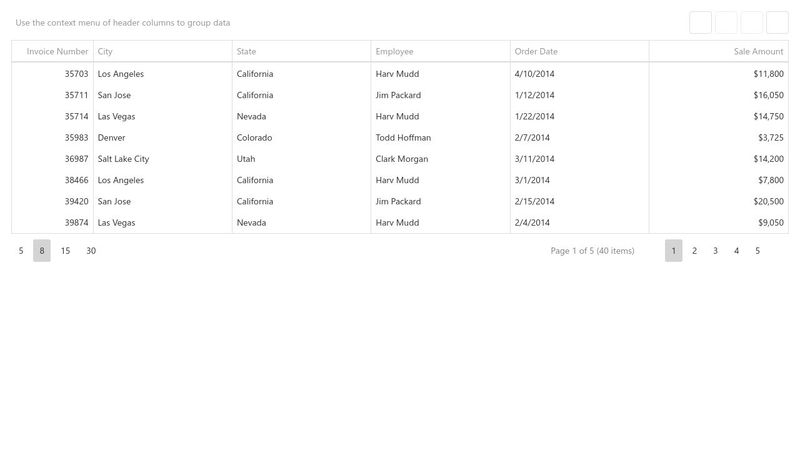800x450 pixels.
Task: Choose 30 items per page
Action: point(91,251)
